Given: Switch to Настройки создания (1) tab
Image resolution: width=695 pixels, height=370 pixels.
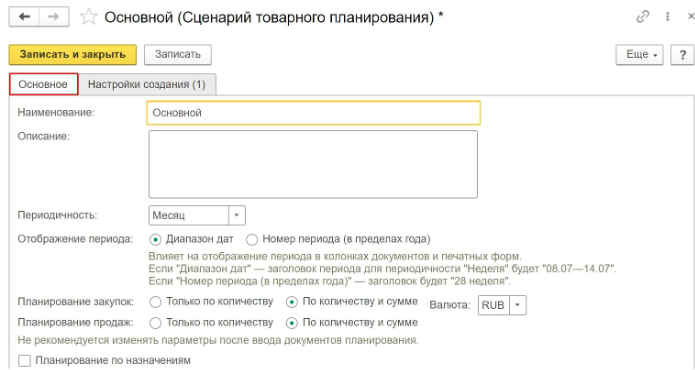Looking at the screenshot, I should point(147,84).
